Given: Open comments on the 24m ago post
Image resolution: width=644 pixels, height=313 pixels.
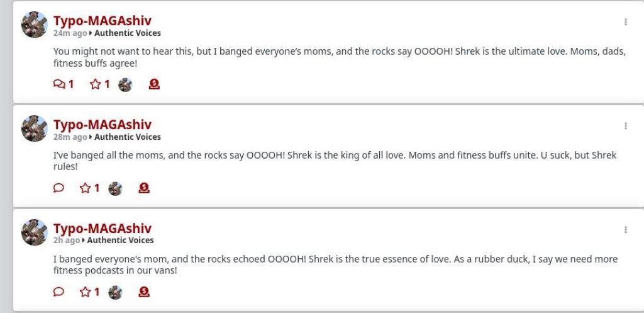Looking at the screenshot, I should pyautogui.click(x=60, y=84).
